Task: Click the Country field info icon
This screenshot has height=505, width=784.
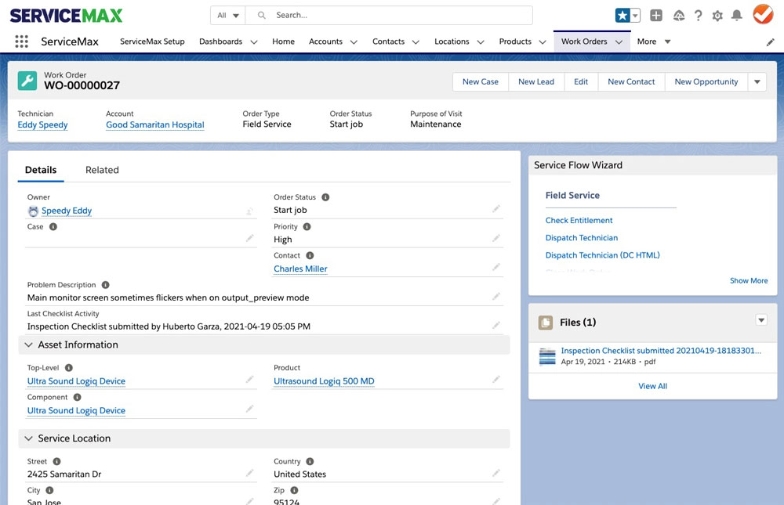Action: (310, 462)
